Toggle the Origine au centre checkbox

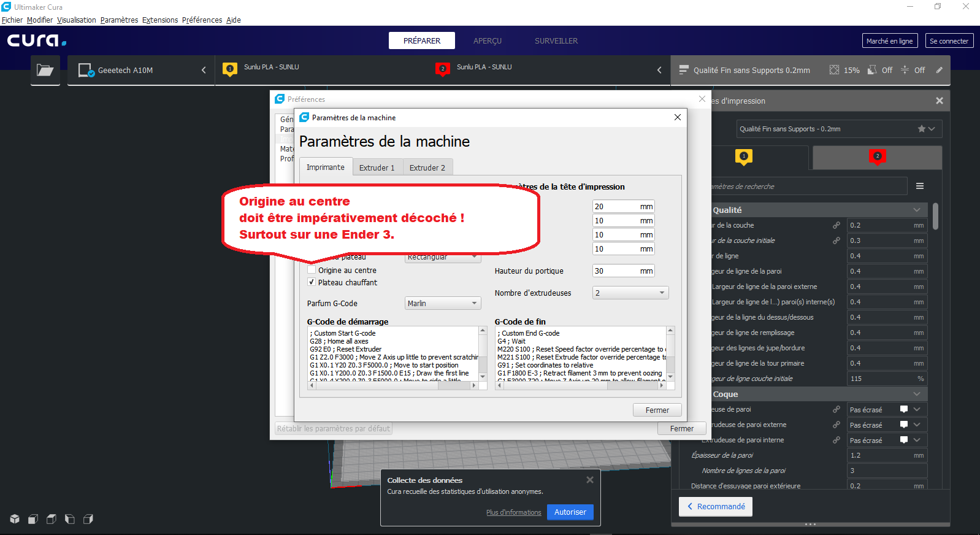point(312,269)
